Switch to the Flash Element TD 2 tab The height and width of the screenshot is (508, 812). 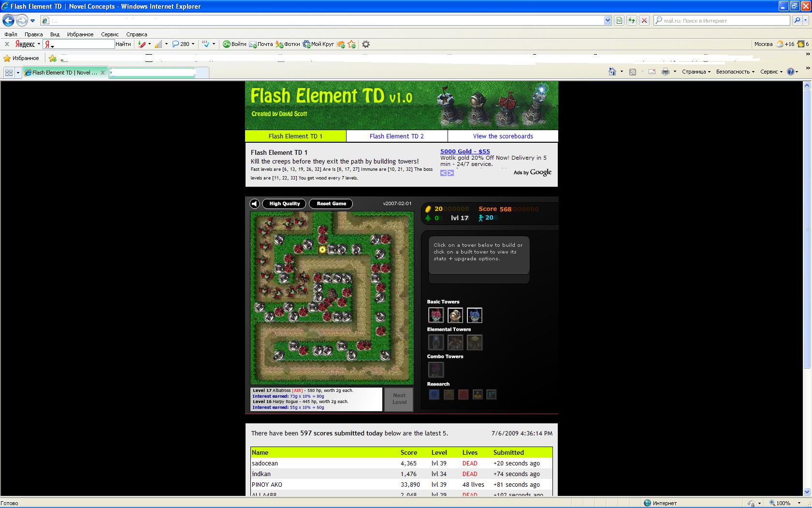coord(396,136)
